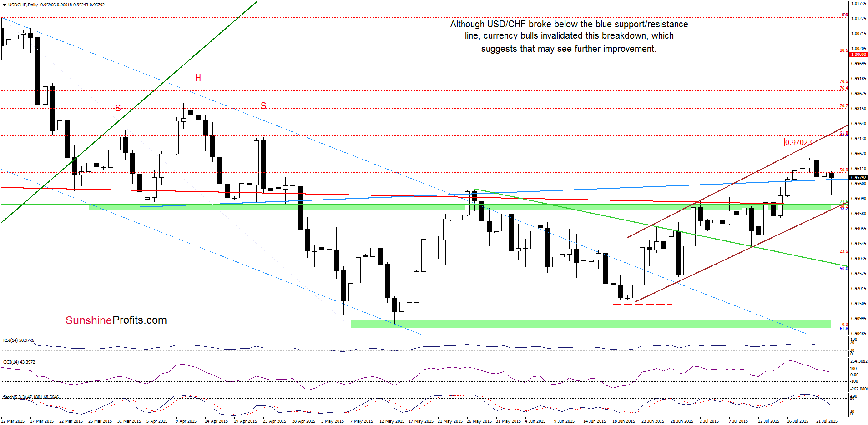Select the left shoulder S label
868x425 pixels.
coord(118,108)
